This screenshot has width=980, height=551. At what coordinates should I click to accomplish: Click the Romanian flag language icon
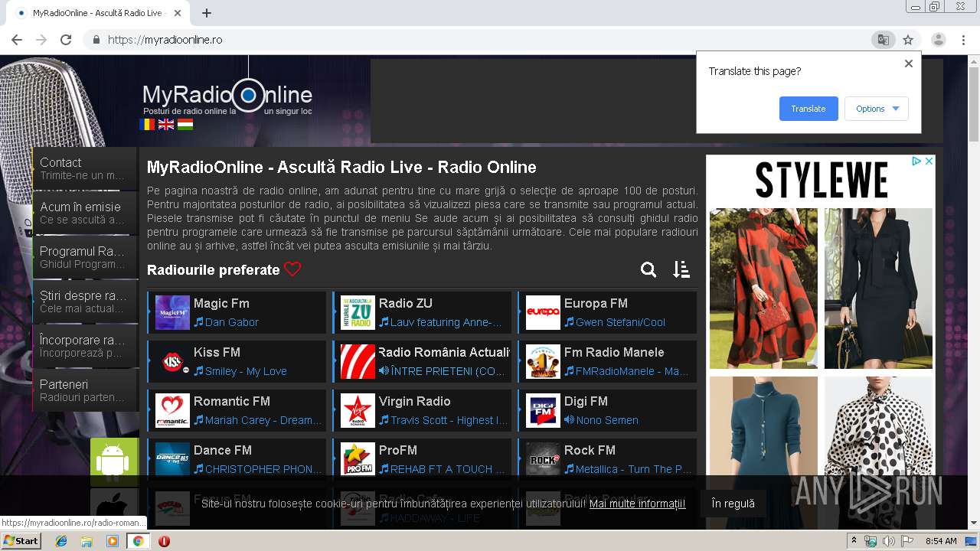[147, 124]
